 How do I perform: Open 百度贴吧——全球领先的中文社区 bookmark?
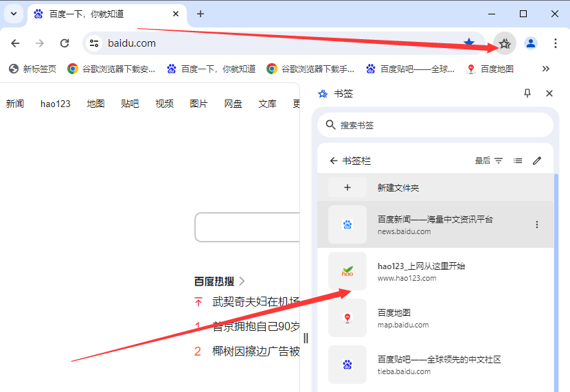pyautogui.click(x=435, y=365)
